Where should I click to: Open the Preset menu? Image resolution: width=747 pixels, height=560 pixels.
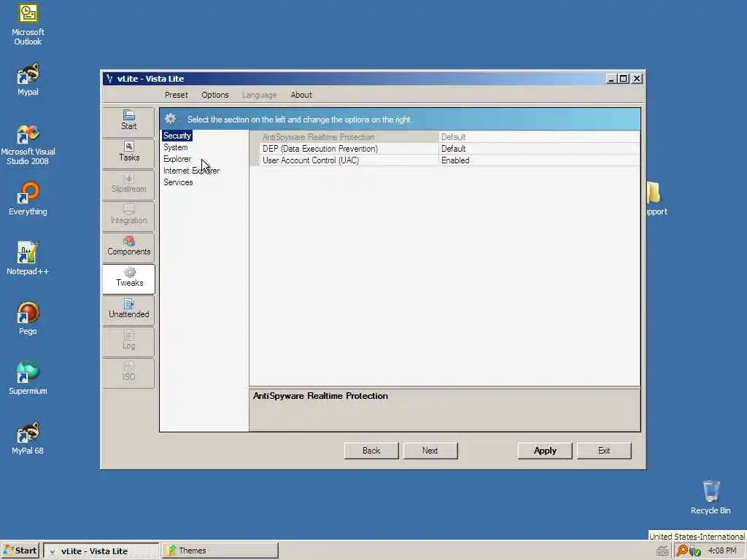click(x=177, y=95)
